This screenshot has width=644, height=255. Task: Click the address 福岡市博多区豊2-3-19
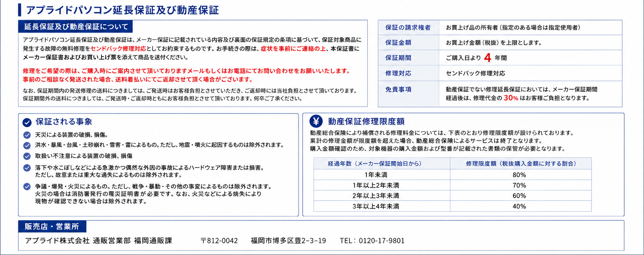[288, 241]
